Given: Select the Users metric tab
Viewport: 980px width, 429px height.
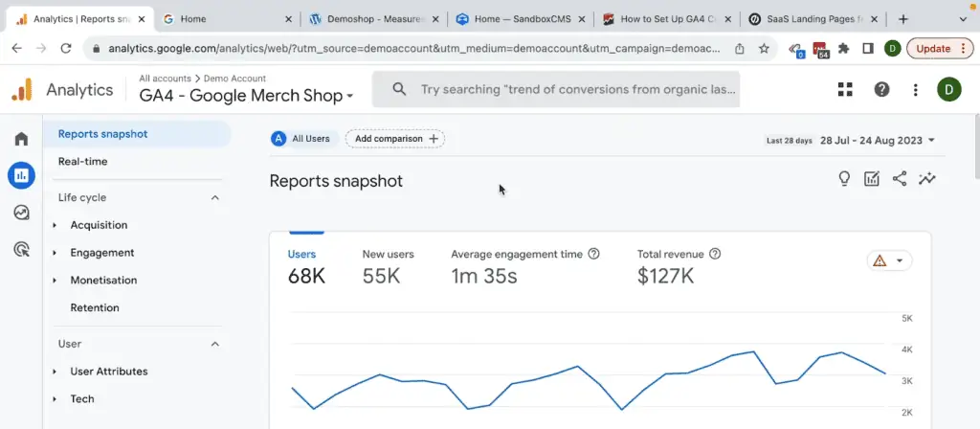Looking at the screenshot, I should 306,267.
